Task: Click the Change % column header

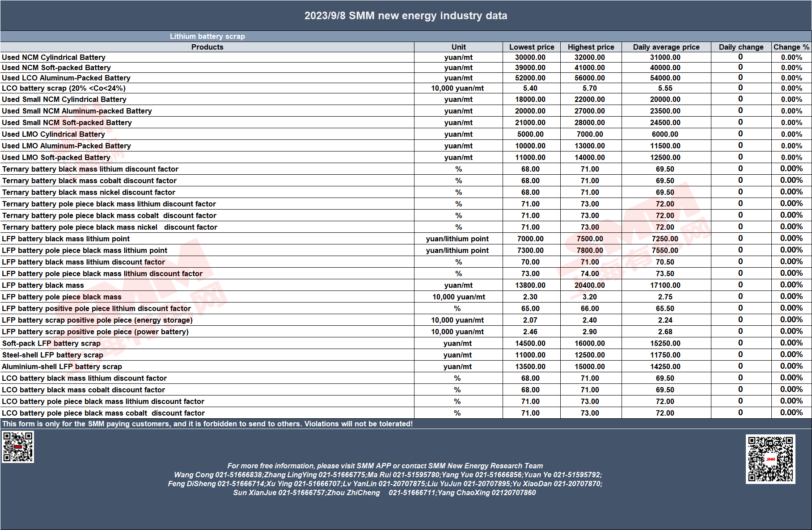Action: pyautogui.click(x=791, y=47)
